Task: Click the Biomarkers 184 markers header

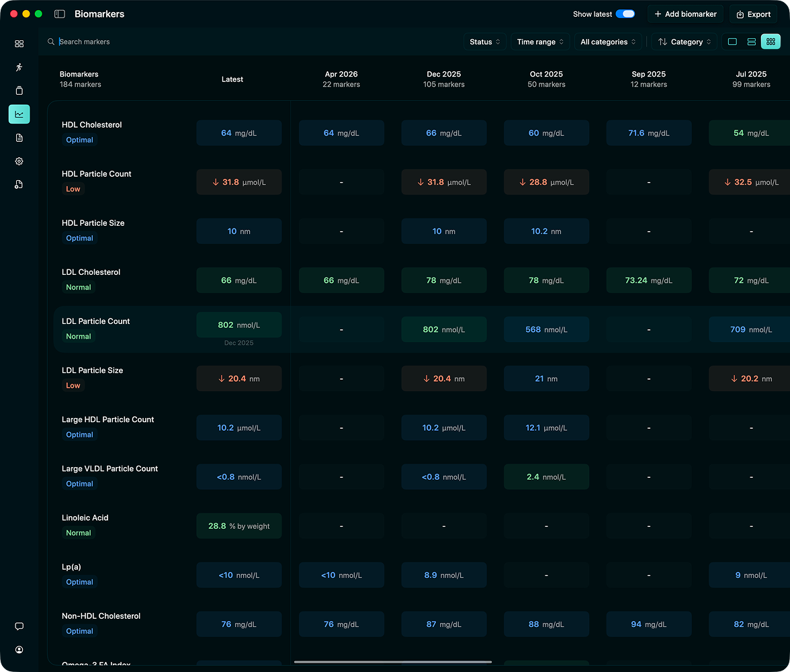Action: (x=80, y=79)
